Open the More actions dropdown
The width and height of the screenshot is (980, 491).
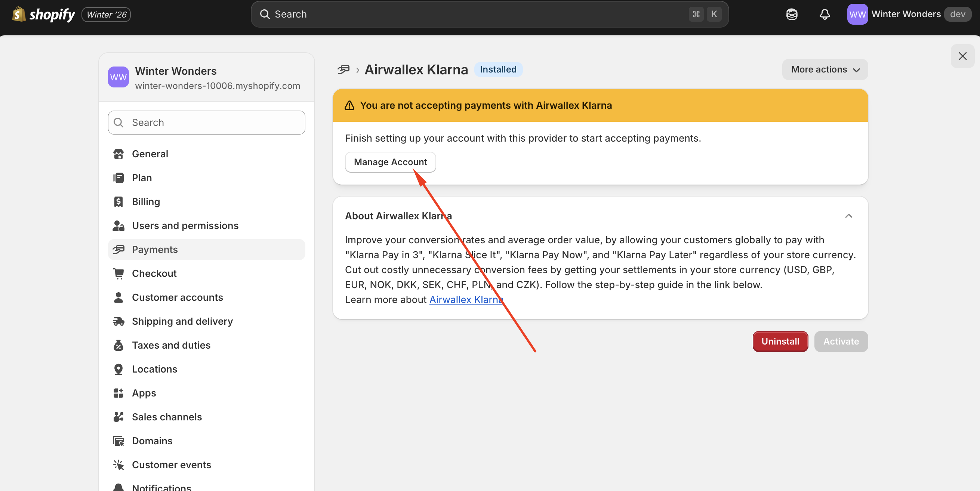pyautogui.click(x=825, y=69)
